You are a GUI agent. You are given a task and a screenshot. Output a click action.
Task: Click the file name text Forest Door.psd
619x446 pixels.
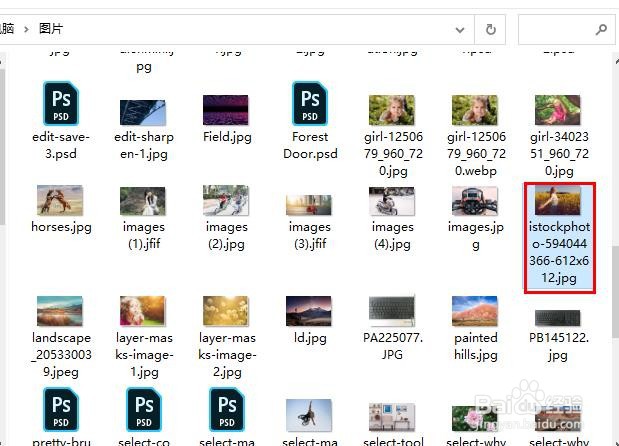point(310,145)
